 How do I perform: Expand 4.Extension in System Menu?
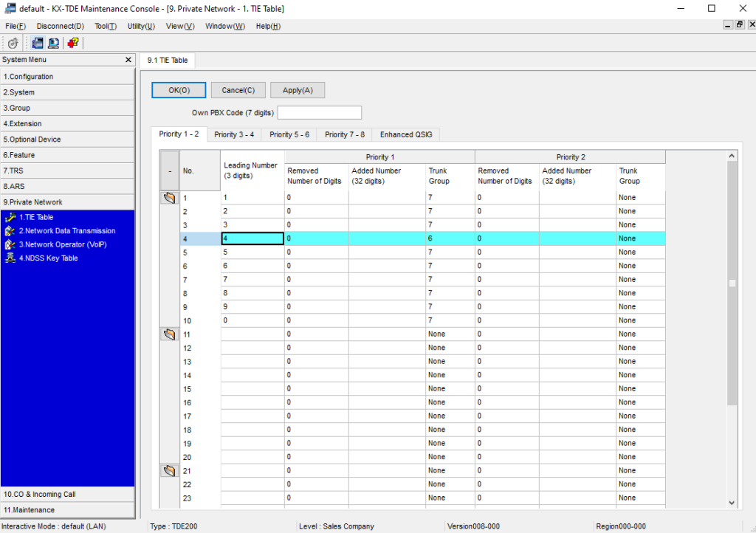pyautogui.click(x=67, y=124)
